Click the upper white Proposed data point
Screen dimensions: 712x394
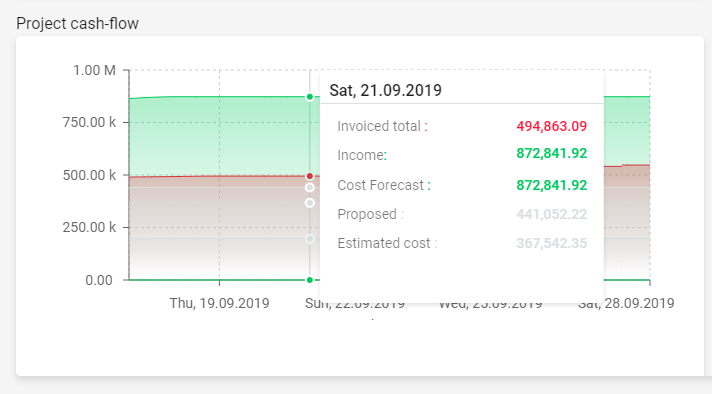coord(310,187)
